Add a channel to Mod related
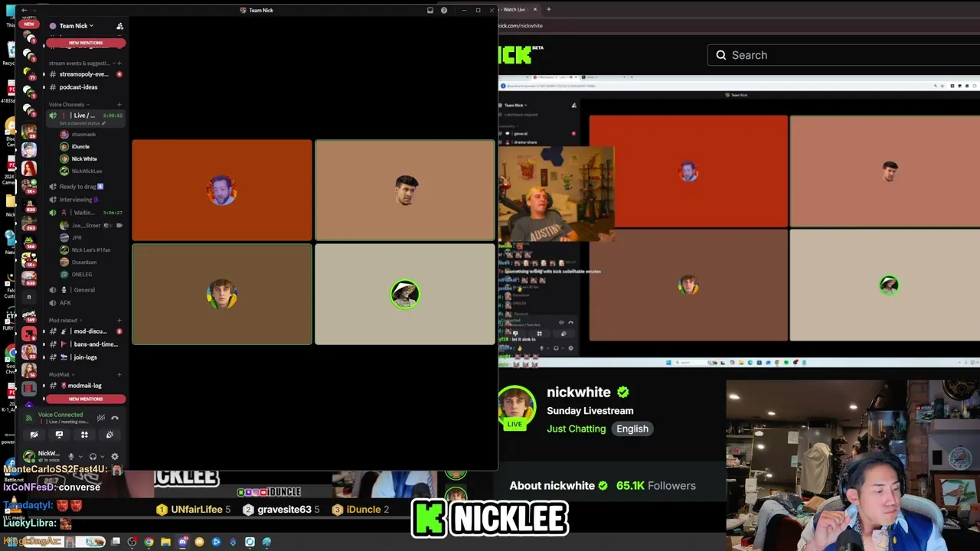Image resolution: width=980 pixels, height=551 pixels. point(119,321)
